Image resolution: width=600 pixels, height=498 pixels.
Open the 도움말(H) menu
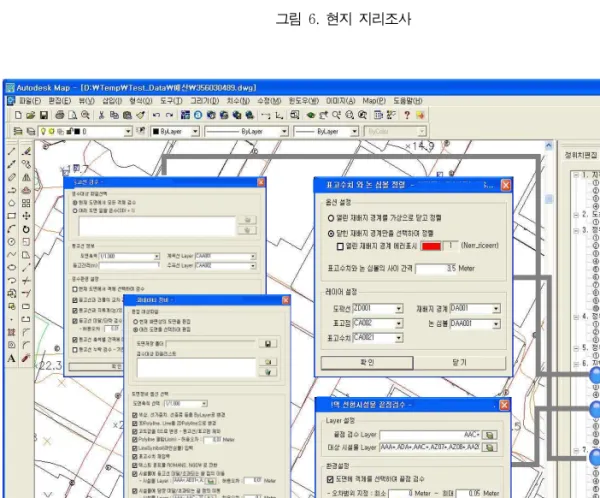coord(408,101)
